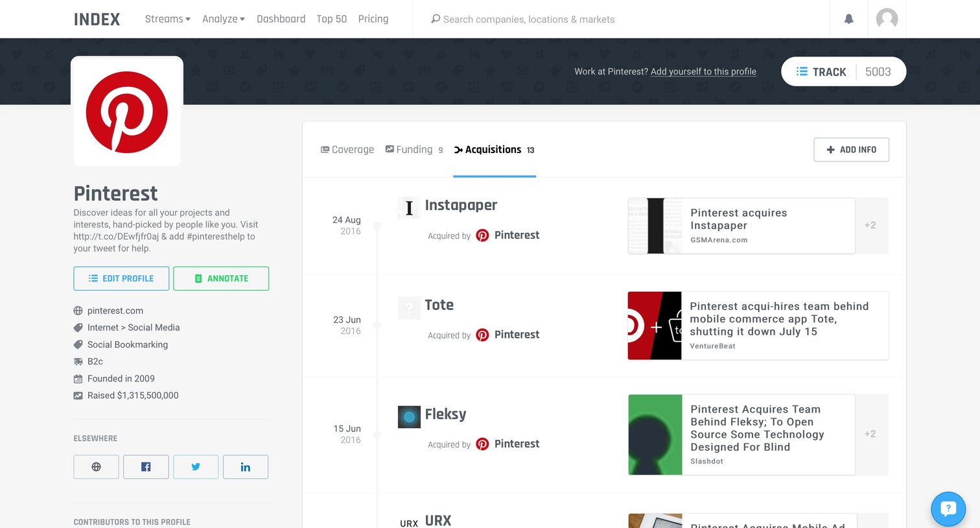Open 'Pinterest acquires Instapaper' article card
Screen dimensions: 980x528
[741, 226]
